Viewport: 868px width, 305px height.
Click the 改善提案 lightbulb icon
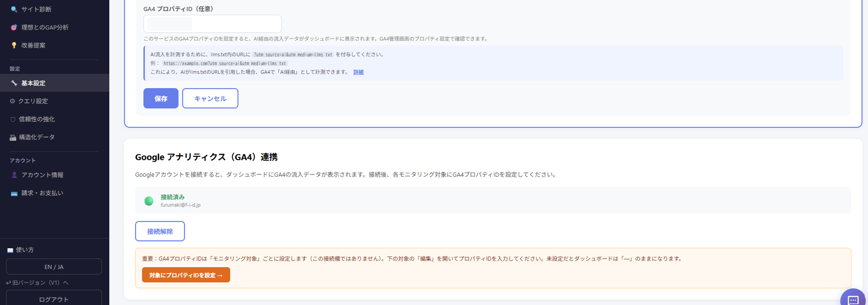click(14, 45)
